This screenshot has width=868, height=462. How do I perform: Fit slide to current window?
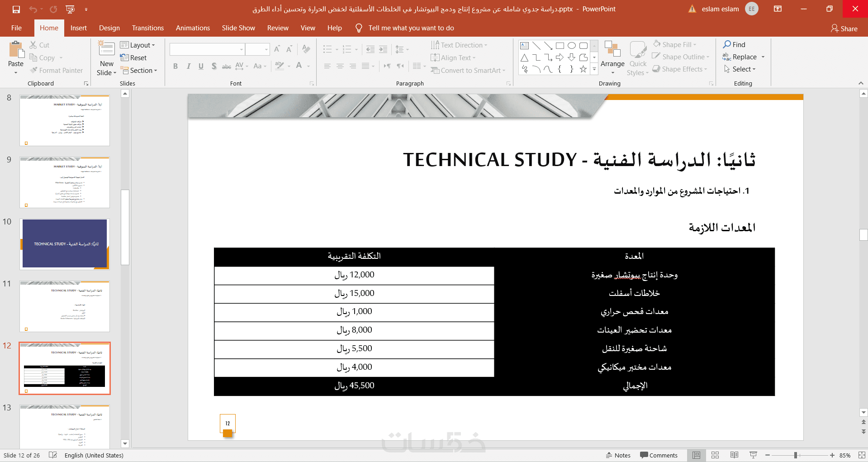click(862, 455)
